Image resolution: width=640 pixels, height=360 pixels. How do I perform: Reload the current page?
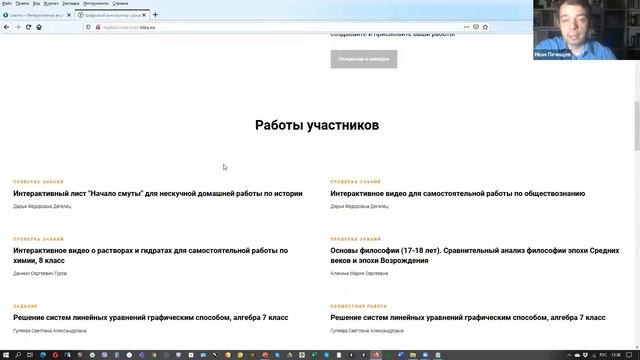pos(28,27)
